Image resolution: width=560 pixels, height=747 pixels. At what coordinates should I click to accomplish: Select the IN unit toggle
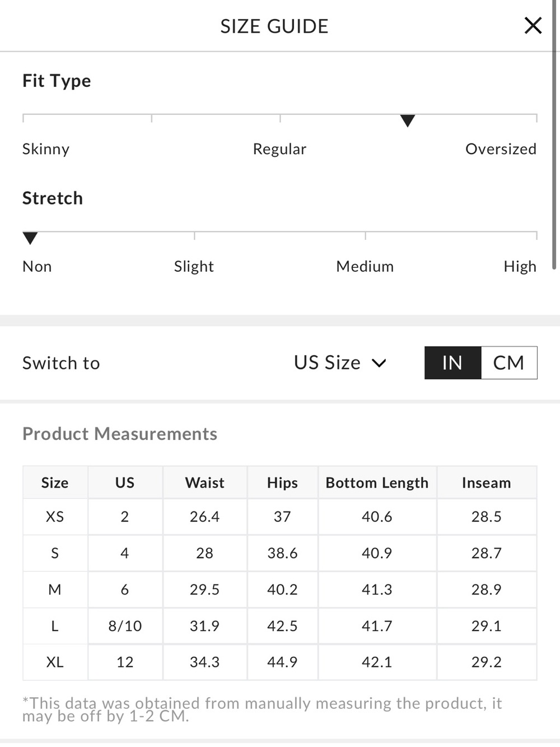click(452, 363)
